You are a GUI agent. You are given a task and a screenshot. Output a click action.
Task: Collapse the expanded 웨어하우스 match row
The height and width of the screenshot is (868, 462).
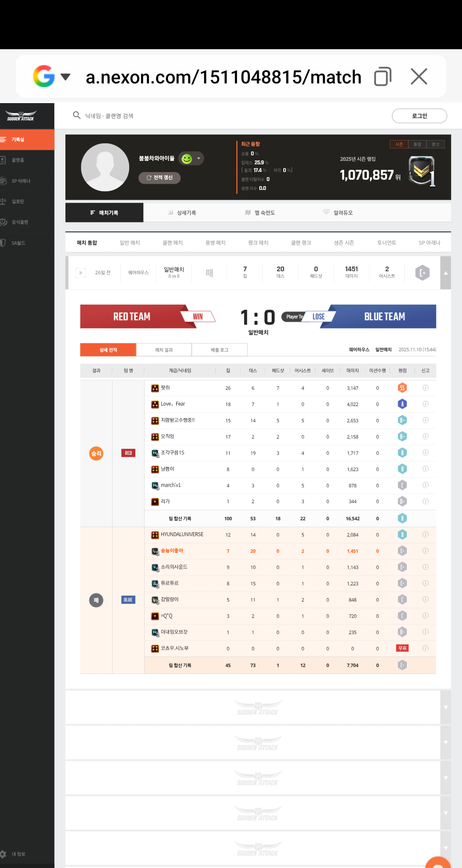[x=445, y=273]
